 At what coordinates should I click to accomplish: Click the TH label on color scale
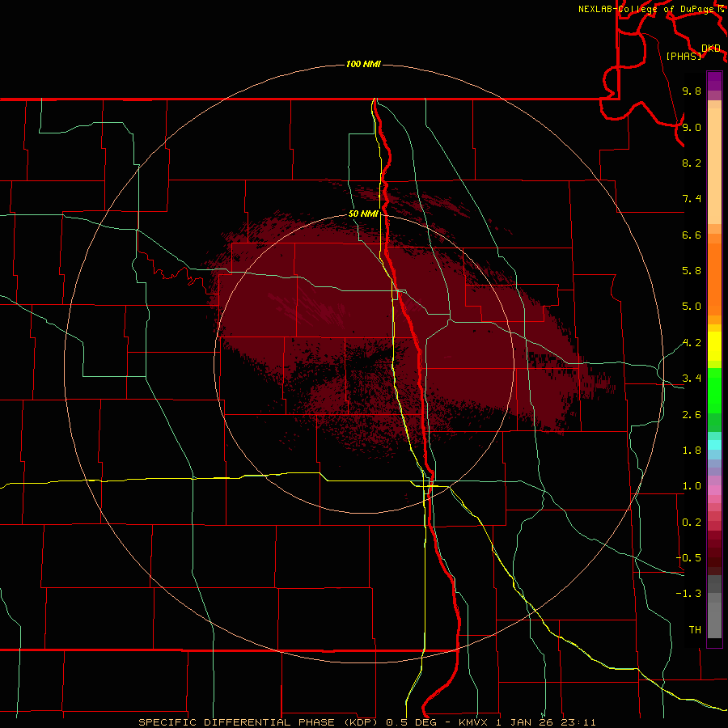[695, 630]
